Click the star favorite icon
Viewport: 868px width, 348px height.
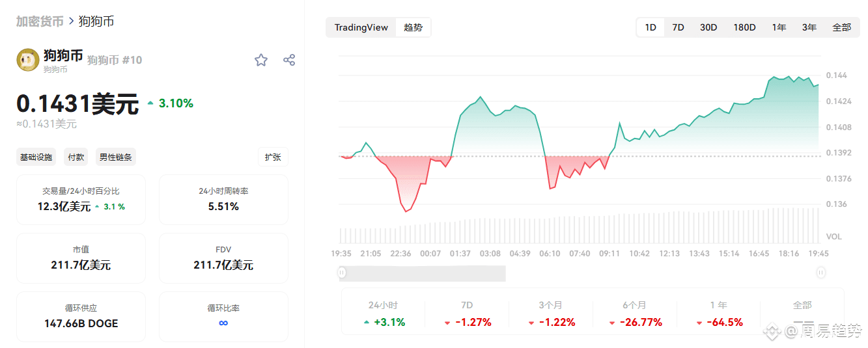pyautogui.click(x=261, y=60)
